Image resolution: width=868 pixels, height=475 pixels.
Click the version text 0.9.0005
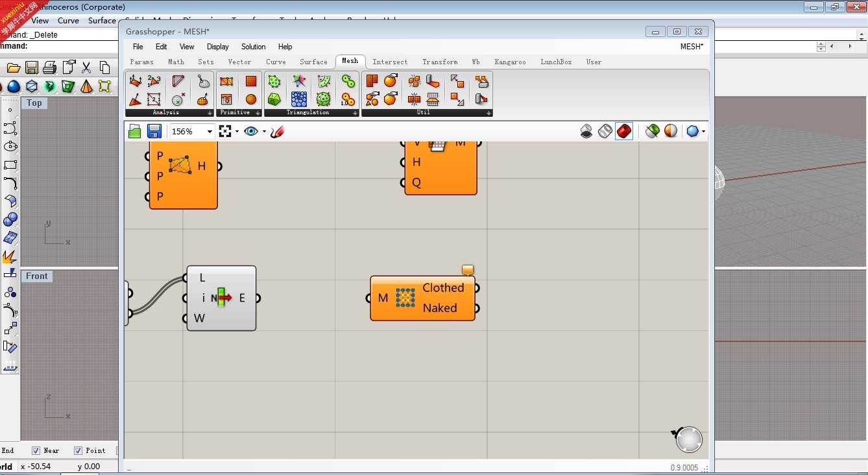(x=684, y=468)
